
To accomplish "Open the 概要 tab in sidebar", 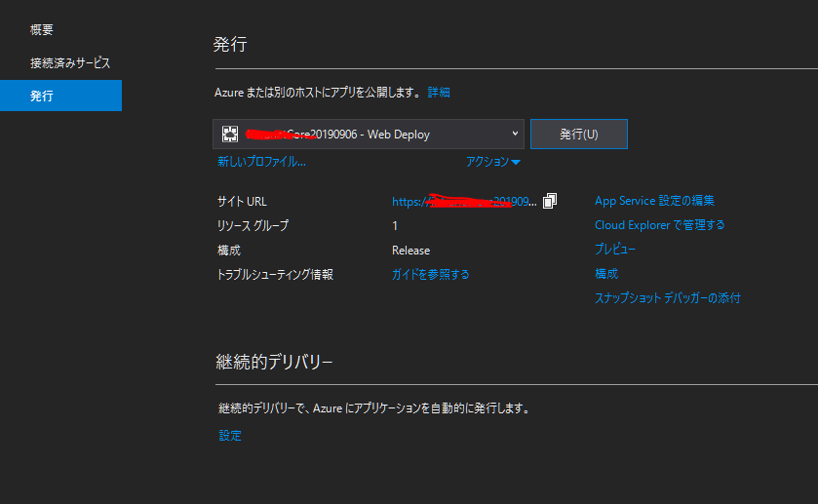I will 42,30.
